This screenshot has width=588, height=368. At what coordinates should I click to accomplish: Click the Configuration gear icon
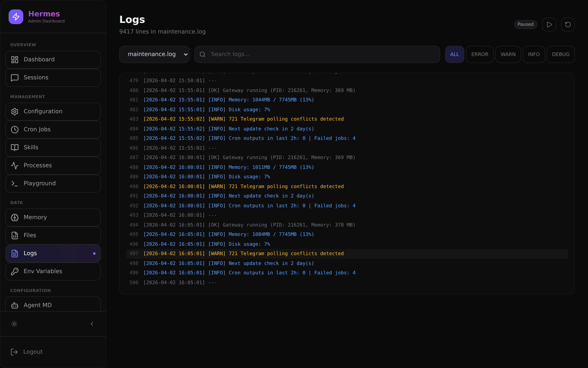[15, 112]
